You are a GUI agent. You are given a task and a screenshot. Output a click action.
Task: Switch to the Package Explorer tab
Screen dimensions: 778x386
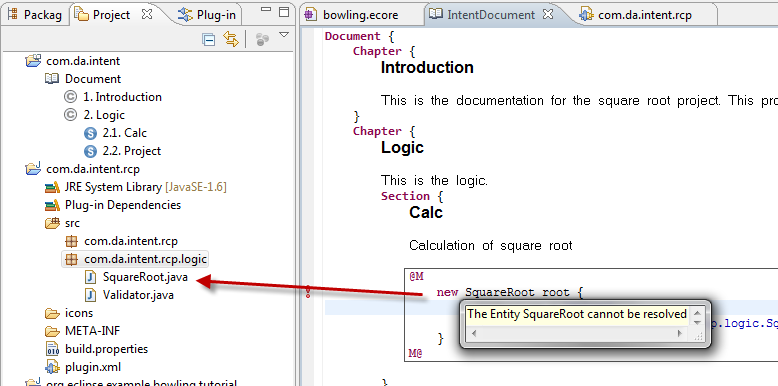35,14
